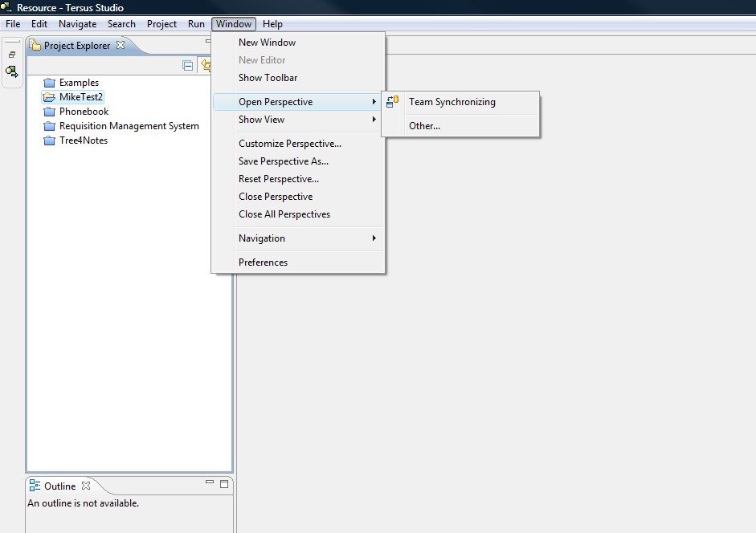
Task: Click the Team Synchronizing perspective icon
Action: 392,102
